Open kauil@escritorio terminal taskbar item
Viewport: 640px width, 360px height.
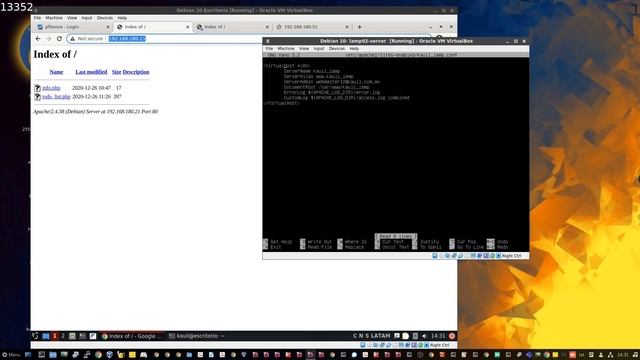(196, 336)
